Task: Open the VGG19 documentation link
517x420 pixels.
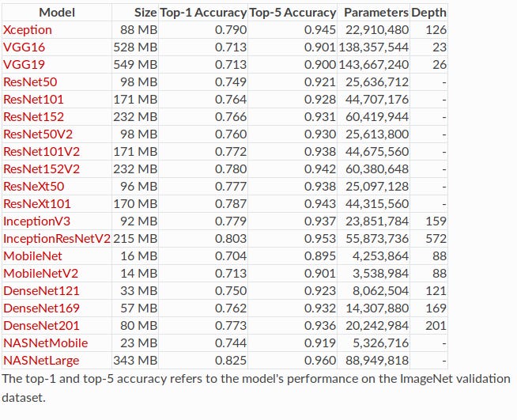Action: point(24,65)
